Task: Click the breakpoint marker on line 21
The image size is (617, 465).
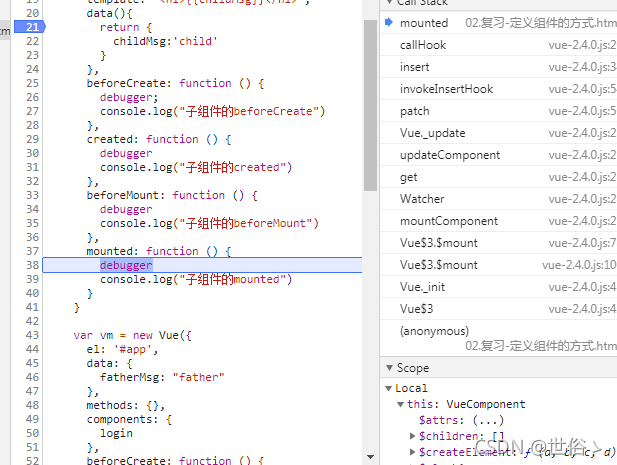Action: click(30, 27)
